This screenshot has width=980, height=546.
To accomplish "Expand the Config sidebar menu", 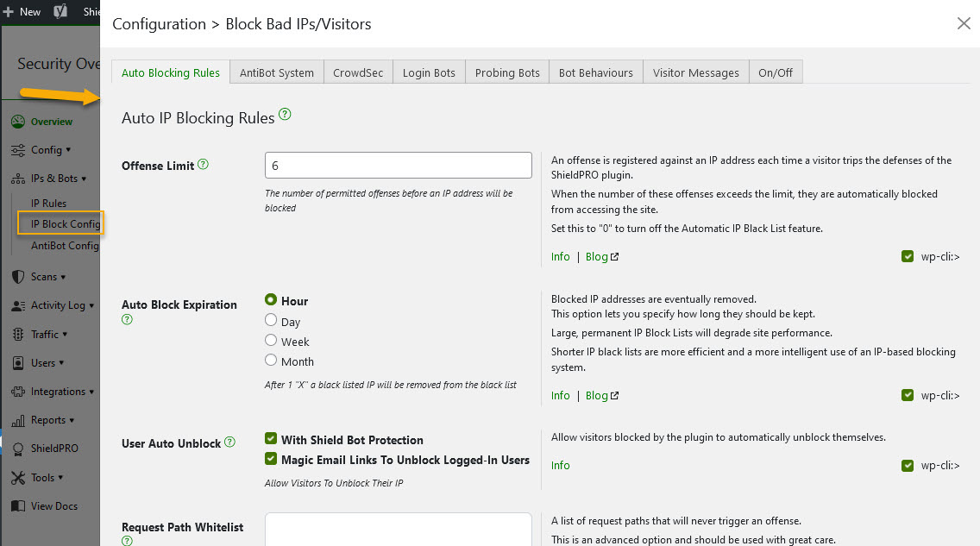I will pos(51,150).
